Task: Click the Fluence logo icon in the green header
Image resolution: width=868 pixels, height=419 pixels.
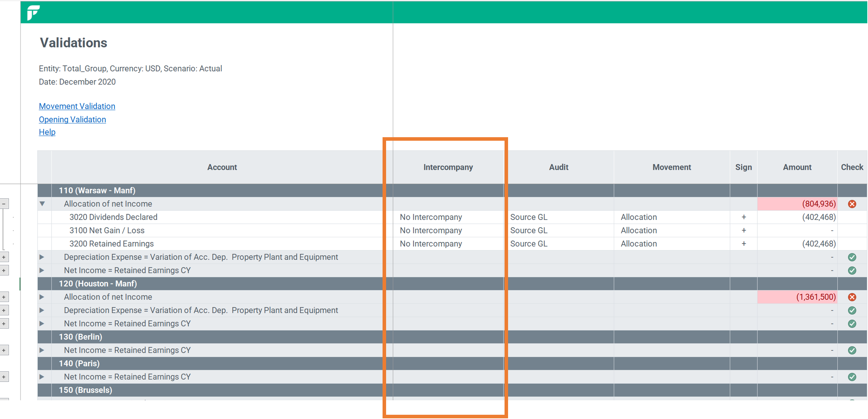Action: (x=33, y=13)
